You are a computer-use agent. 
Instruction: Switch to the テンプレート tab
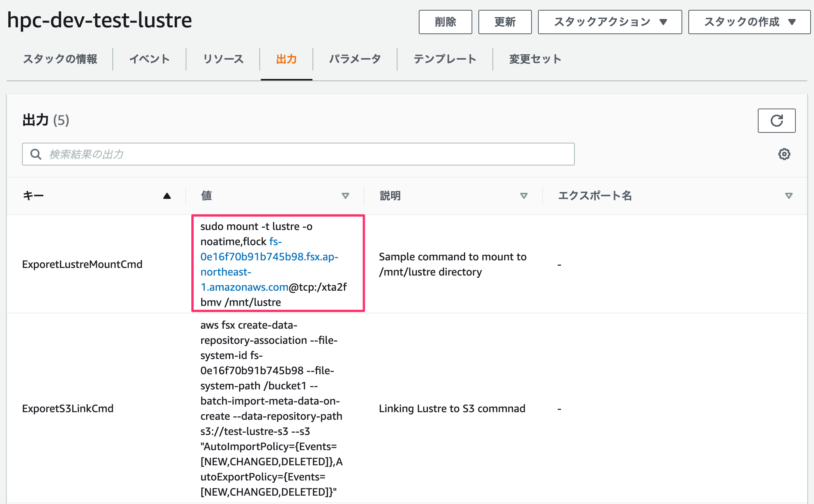(445, 59)
